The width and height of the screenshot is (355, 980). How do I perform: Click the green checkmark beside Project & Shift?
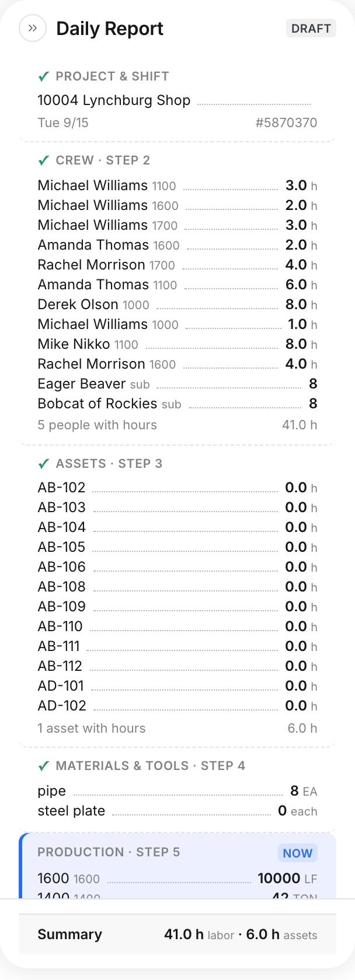pyautogui.click(x=43, y=76)
